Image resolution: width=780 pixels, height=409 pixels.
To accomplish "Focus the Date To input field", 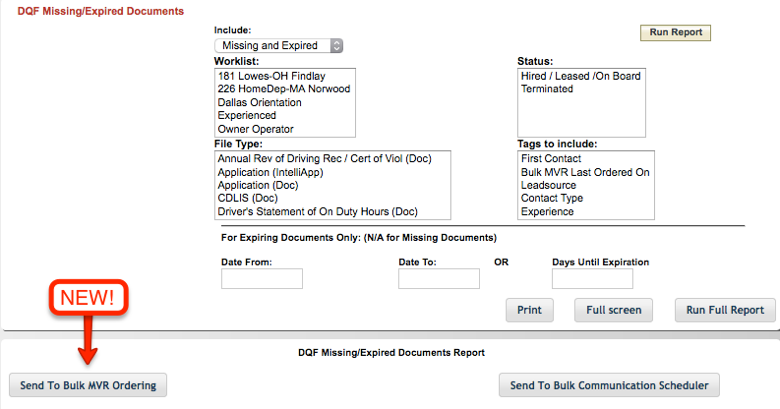I will click(x=439, y=279).
